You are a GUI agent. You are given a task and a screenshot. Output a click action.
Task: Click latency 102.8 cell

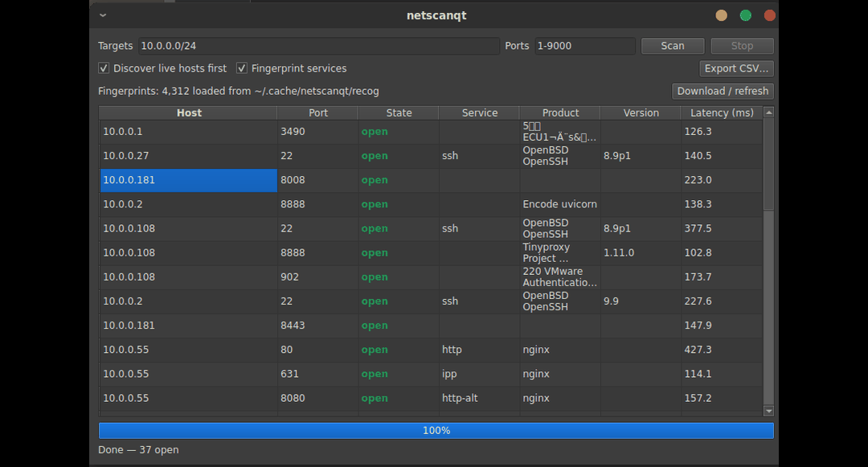tap(722, 253)
